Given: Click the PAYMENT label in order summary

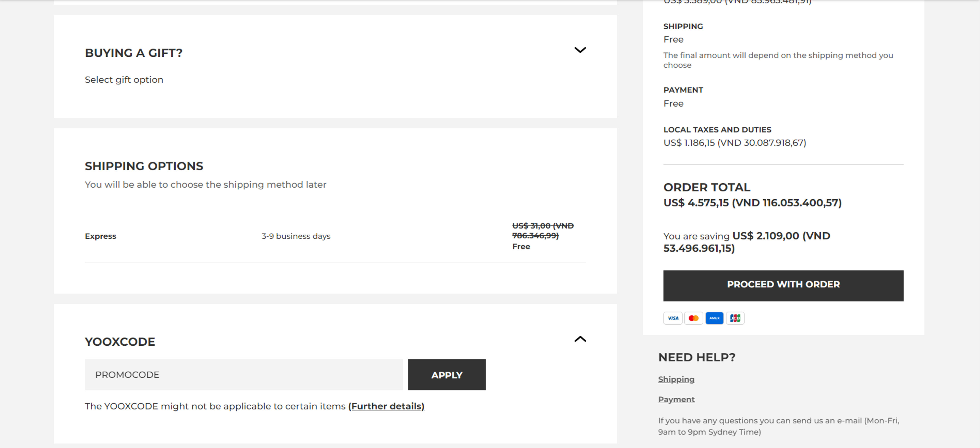Looking at the screenshot, I should [x=683, y=90].
